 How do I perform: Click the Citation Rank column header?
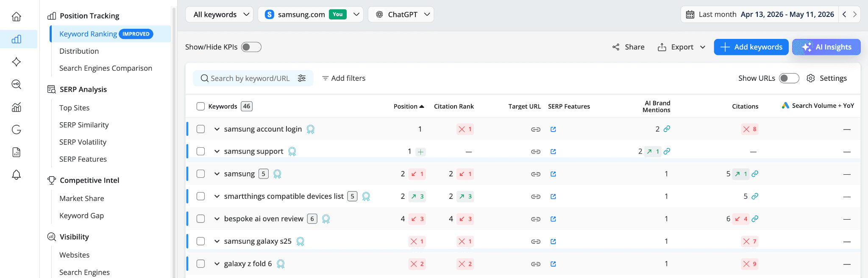454,107
